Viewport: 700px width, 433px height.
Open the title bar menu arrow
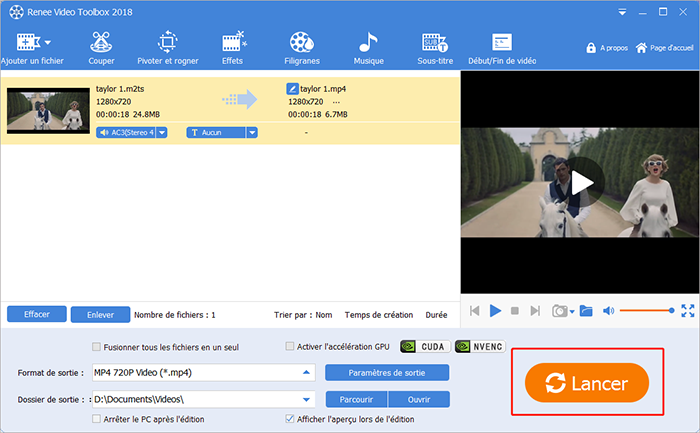click(x=622, y=12)
